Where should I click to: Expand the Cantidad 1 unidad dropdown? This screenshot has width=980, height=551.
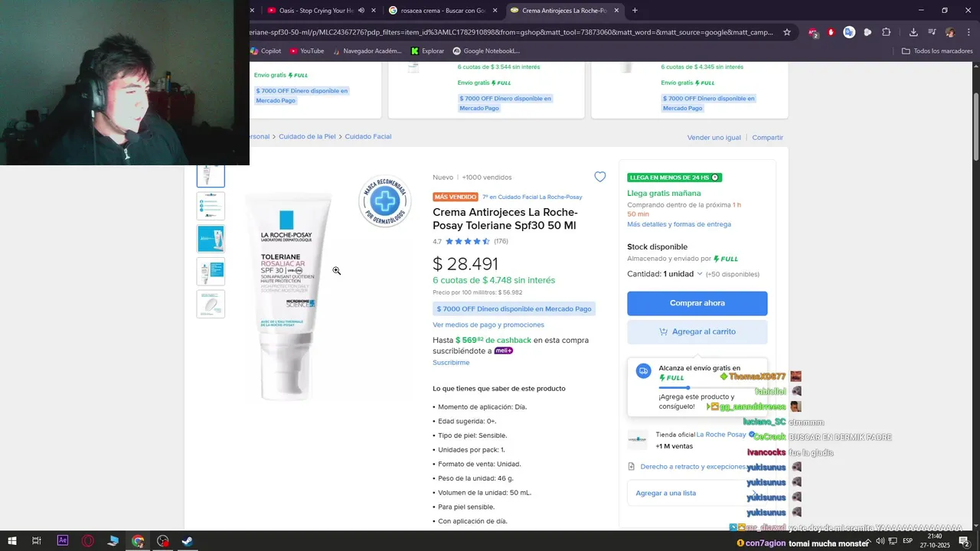(x=665, y=274)
